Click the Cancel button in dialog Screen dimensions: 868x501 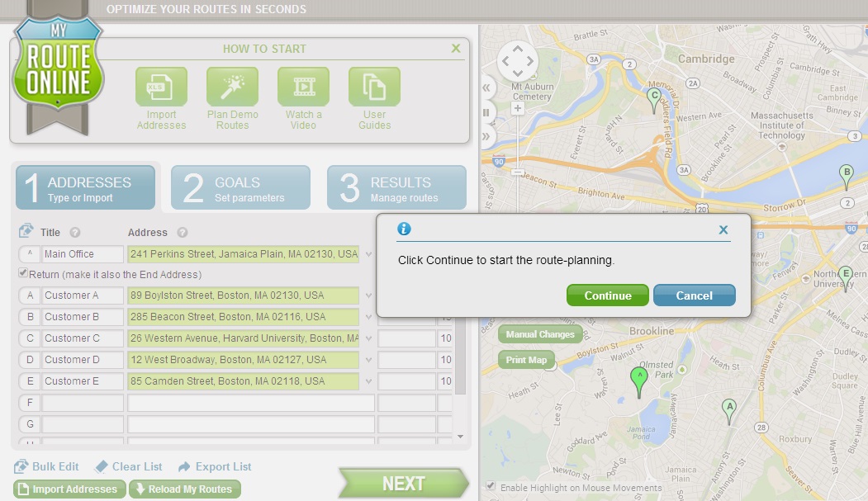695,295
